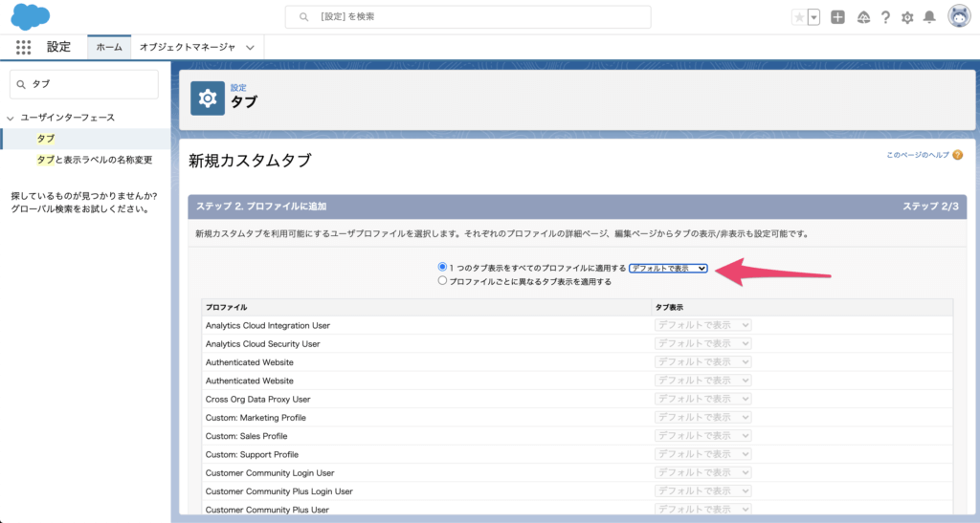Click the magnifier icon in the quick find box

coord(21,84)
